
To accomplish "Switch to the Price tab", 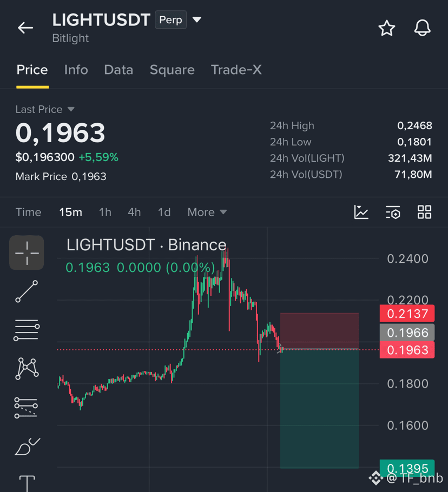I will pos(32,70).
